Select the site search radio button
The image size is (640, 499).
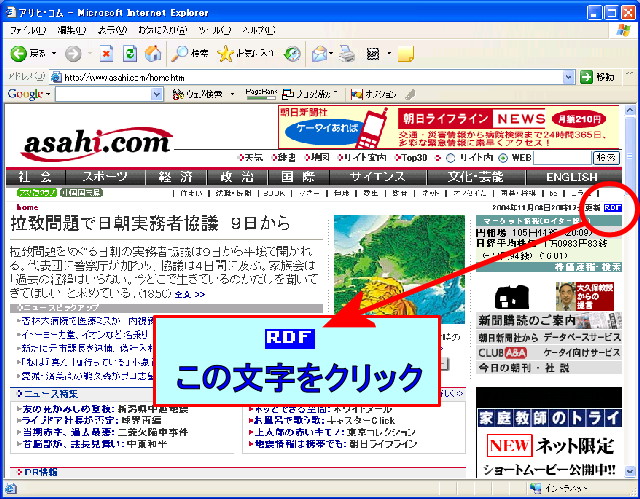click(450, 157)
